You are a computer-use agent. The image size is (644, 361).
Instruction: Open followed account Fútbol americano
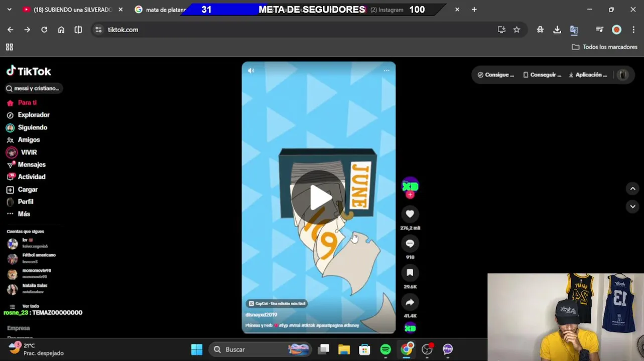pos(32,258)
